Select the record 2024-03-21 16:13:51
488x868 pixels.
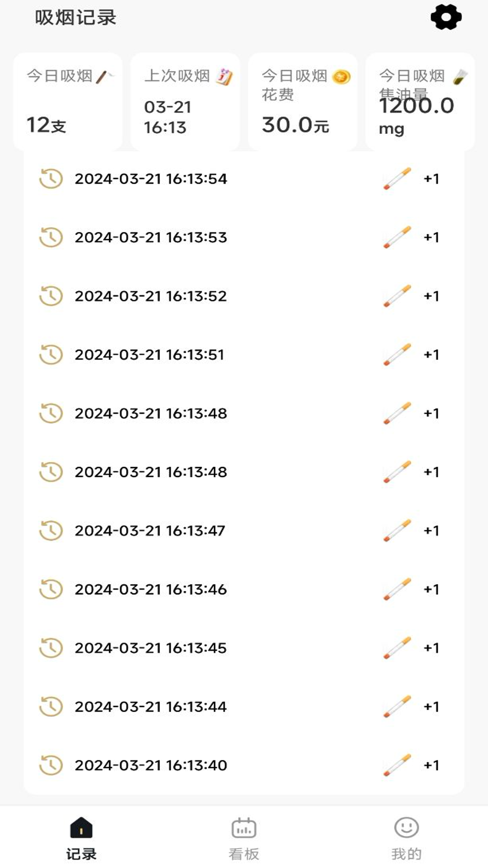click(244, 354)
